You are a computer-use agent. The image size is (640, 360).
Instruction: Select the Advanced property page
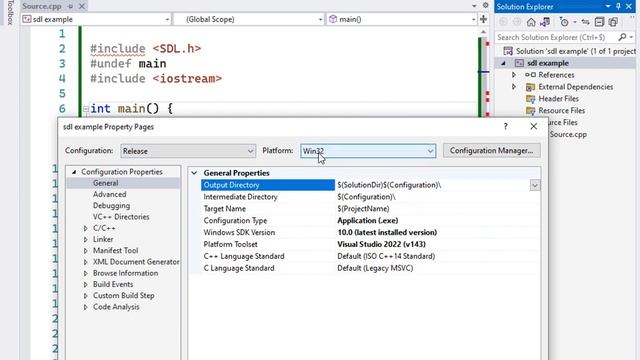pos(109,194)
